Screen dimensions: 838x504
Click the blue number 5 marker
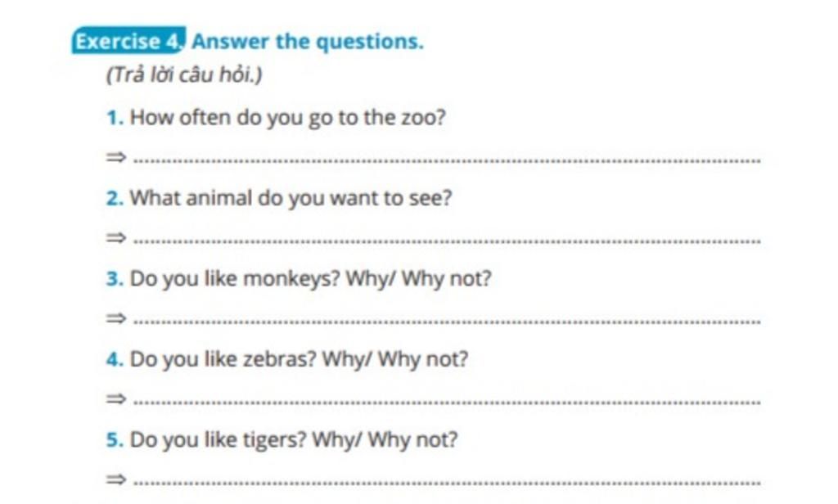point(114,441)
